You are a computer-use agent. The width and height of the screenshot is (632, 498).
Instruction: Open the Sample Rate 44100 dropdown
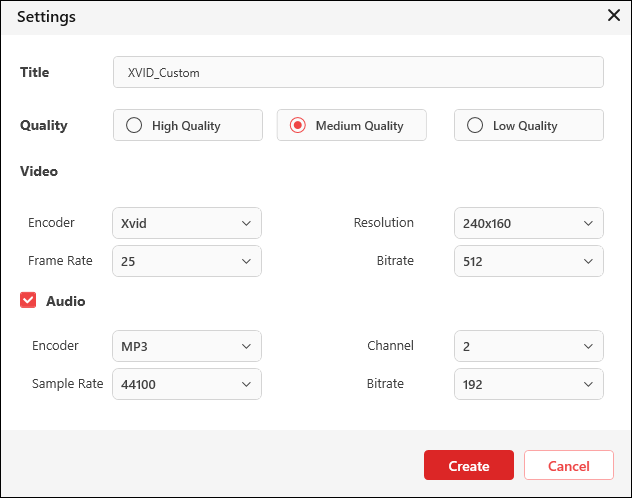187,384
